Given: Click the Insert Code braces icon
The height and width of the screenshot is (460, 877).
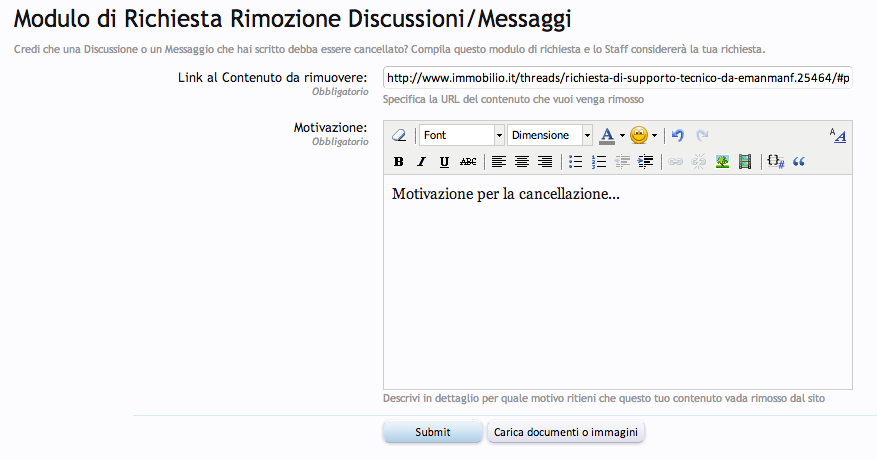Looking at the screenshot, I should pos(776,162).
